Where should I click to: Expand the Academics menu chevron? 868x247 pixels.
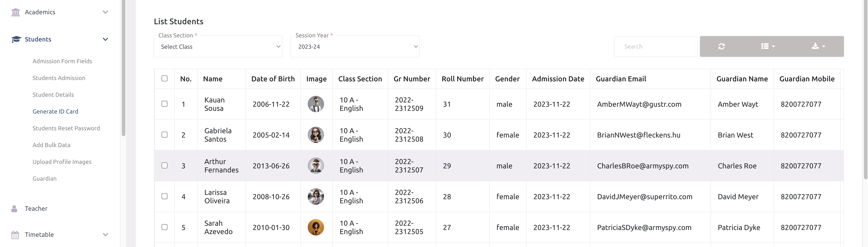click(105, 12)
